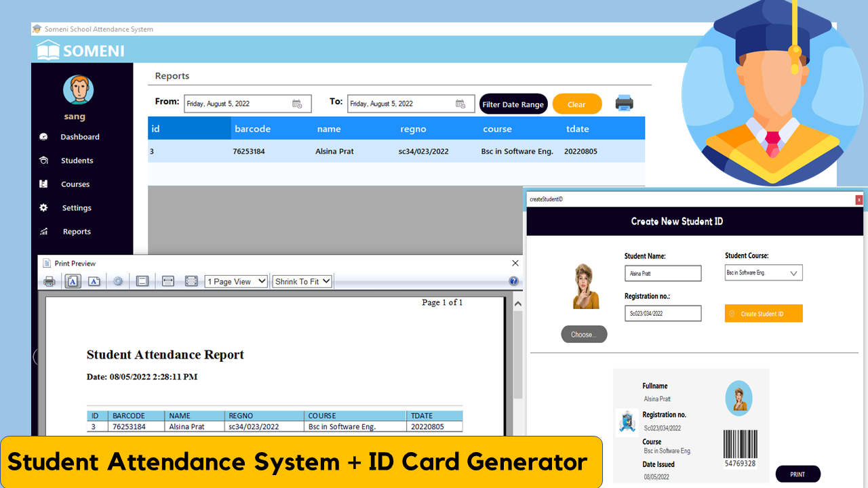Open the Shrink To Fit dropdown
The height and width of the screenshot is (488, 868).
302,281
